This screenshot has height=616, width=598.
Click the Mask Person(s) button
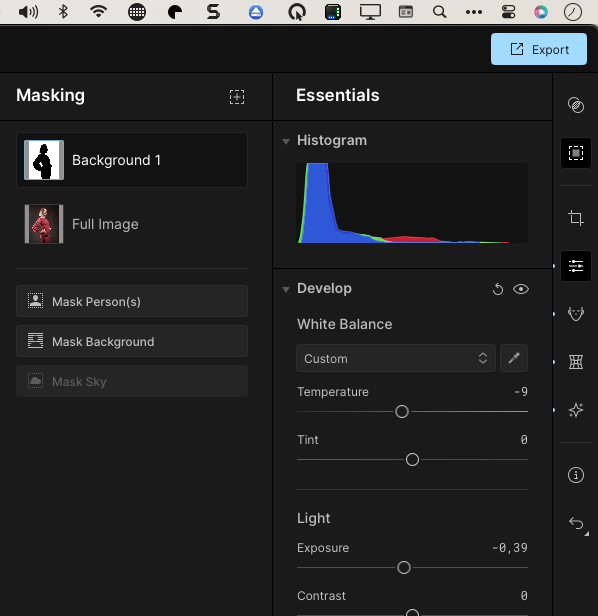click(132, 301)
